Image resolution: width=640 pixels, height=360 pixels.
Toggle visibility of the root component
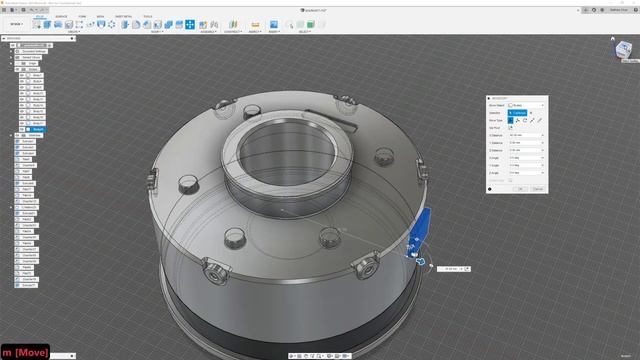pos(13,45)
